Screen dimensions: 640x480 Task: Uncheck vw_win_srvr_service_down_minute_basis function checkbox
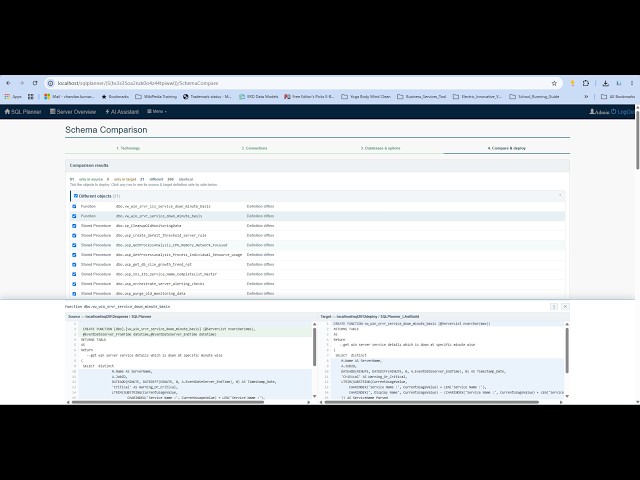pos(74,216)
